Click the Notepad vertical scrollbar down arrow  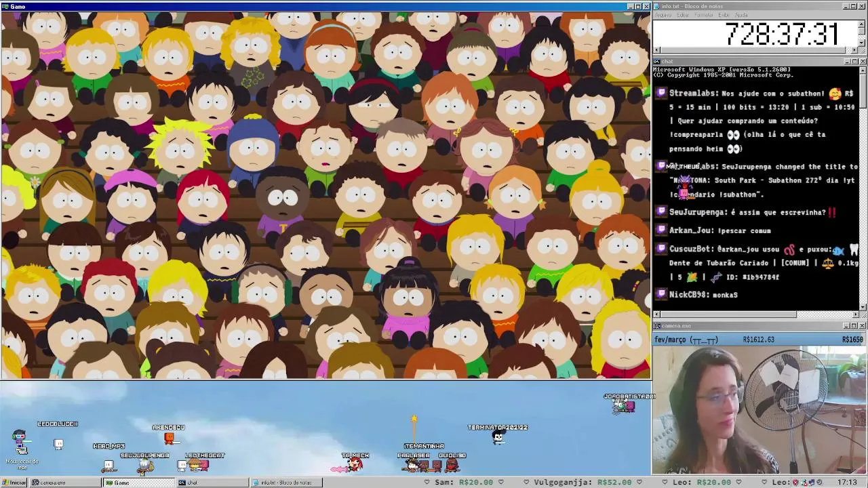coord(863,43)
